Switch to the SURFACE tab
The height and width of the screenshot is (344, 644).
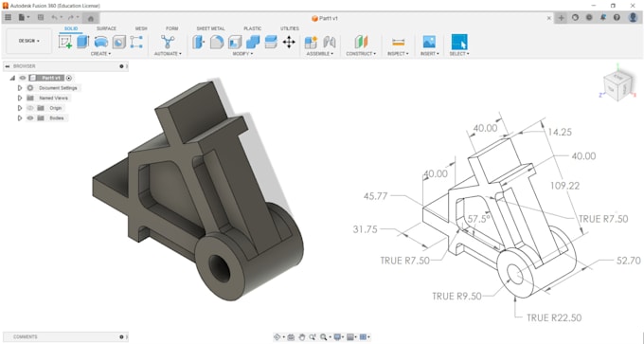(106, 28)
